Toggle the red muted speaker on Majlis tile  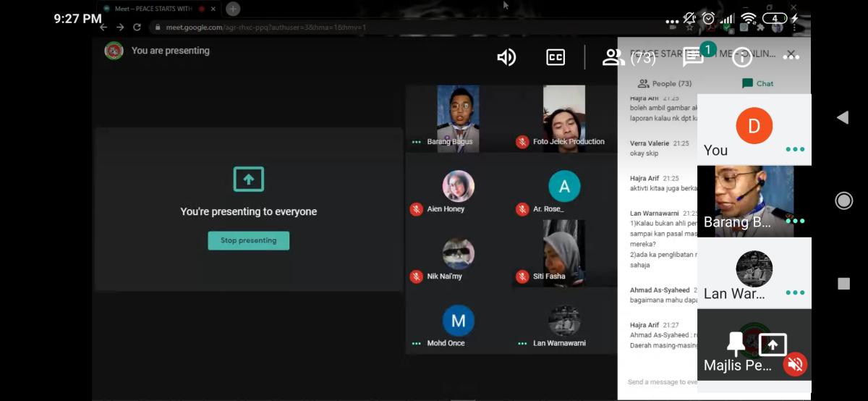(795, 364)
